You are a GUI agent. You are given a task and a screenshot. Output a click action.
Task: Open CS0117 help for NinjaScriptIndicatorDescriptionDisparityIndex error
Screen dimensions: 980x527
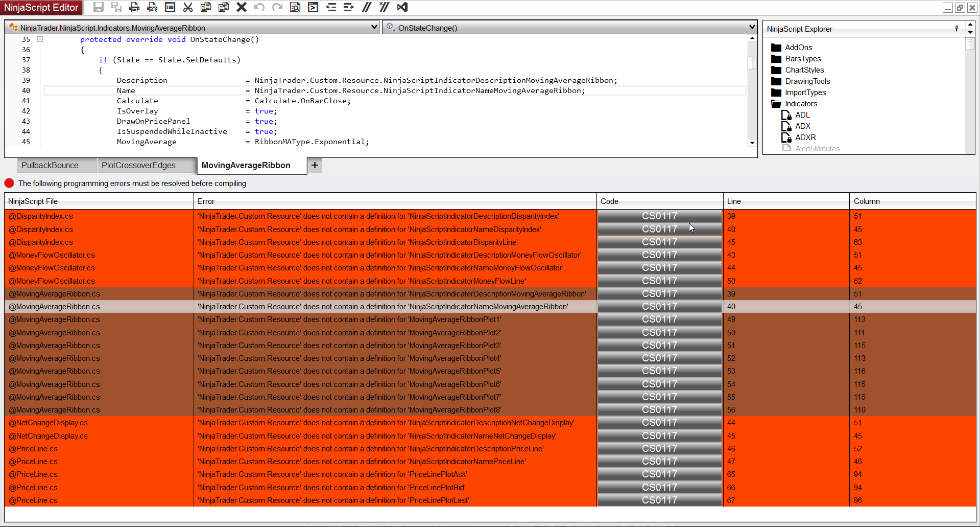[660, 216]
